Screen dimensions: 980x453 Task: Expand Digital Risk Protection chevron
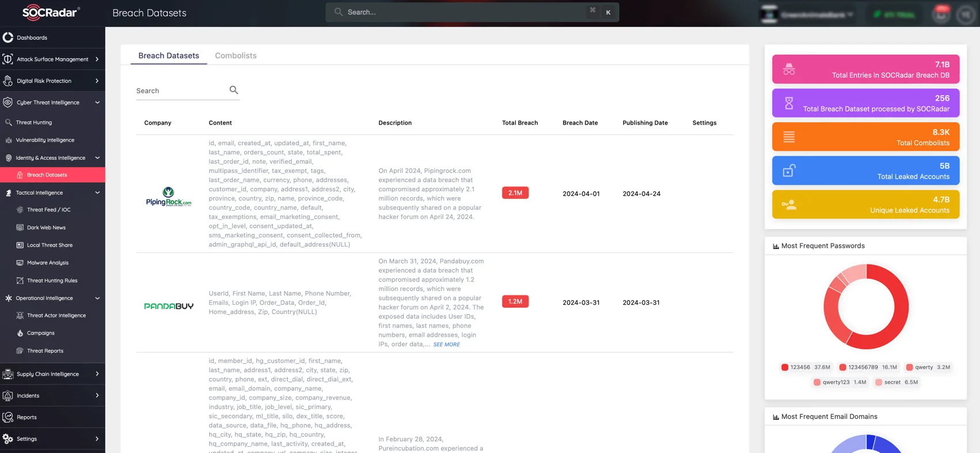(x=97, y=81)
